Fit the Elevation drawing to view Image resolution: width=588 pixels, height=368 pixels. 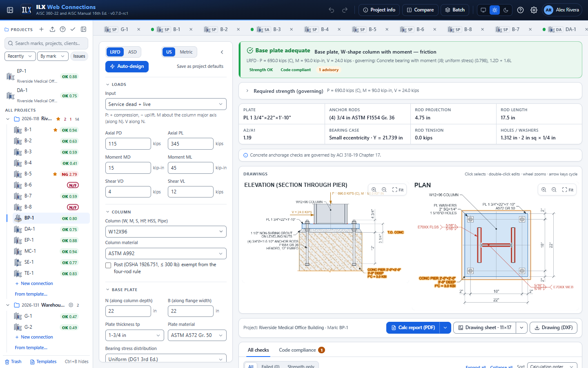pyautogui.click(x=398, y=190)
